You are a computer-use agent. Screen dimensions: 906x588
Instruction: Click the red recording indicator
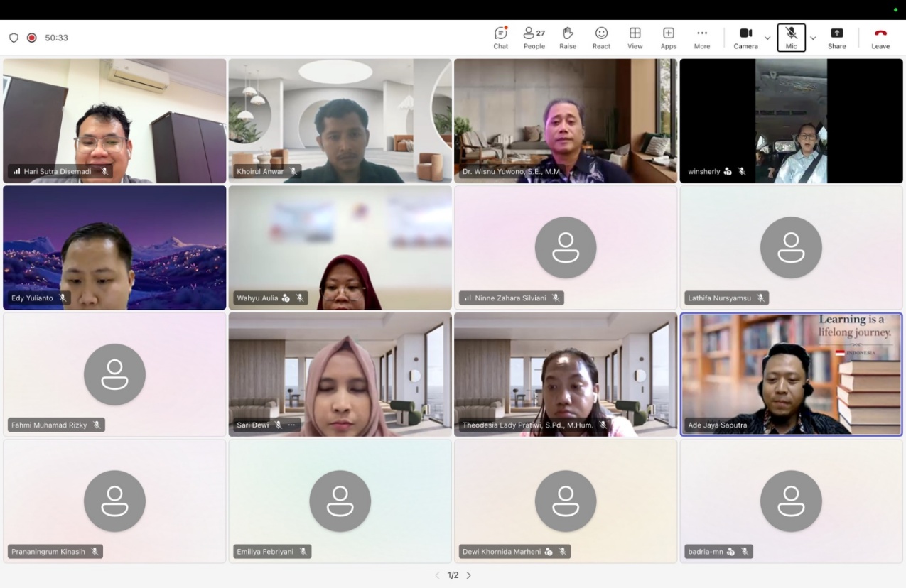pos(31,38)
